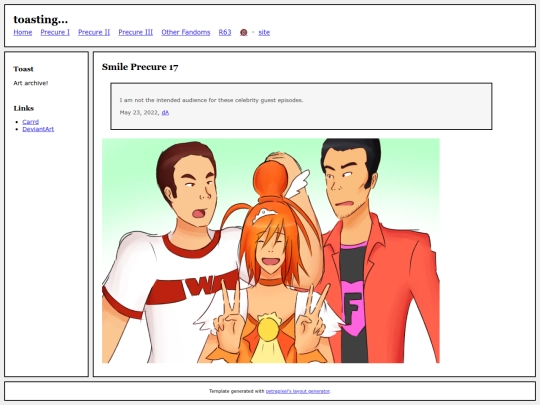This screenshot has height=405, width=540.
Task: Follow the dA link beside the date
Action: (165, 113)
